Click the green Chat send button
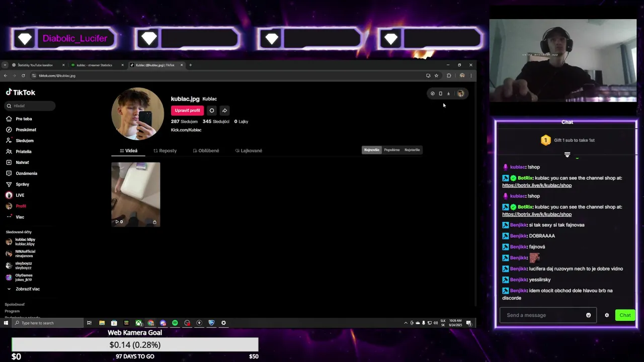Screen dimensions: 644x362 point(625,315)
